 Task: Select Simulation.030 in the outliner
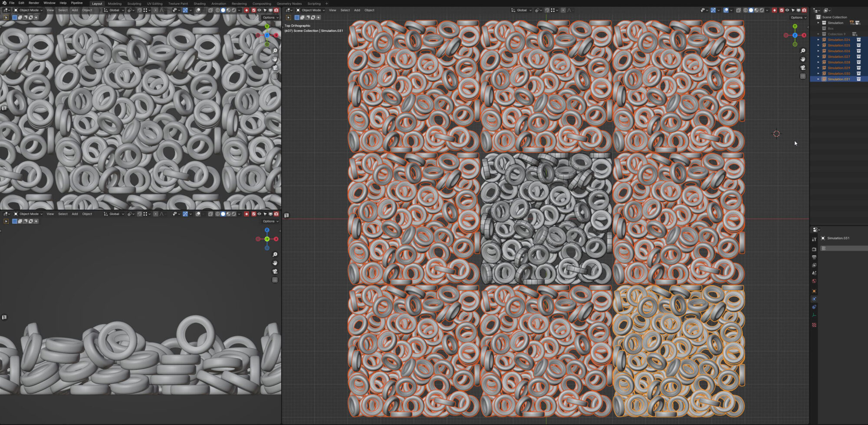838,74
